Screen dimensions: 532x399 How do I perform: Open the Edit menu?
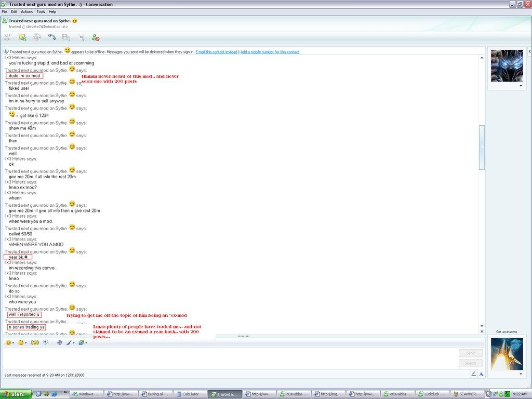[x=14, y=11]
